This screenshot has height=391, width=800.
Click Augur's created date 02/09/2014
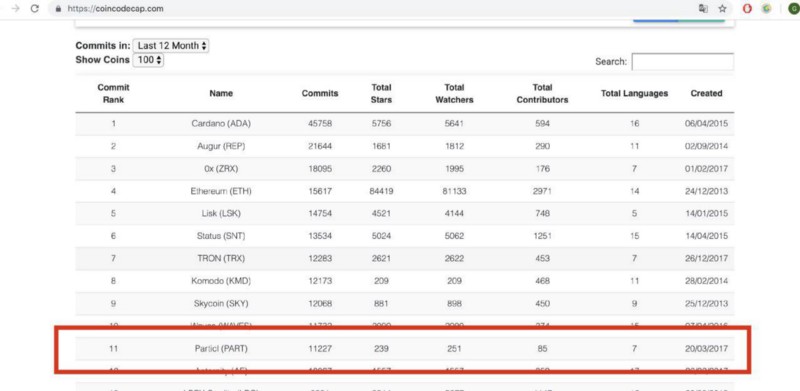[707, 146]
